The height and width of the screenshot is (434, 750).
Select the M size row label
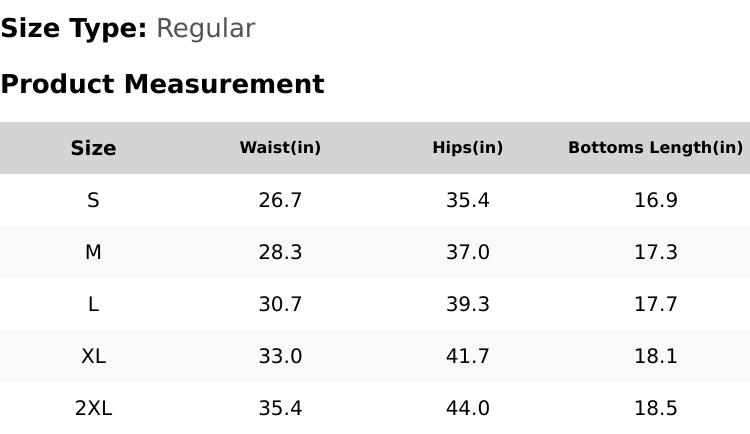coord(93,252)
